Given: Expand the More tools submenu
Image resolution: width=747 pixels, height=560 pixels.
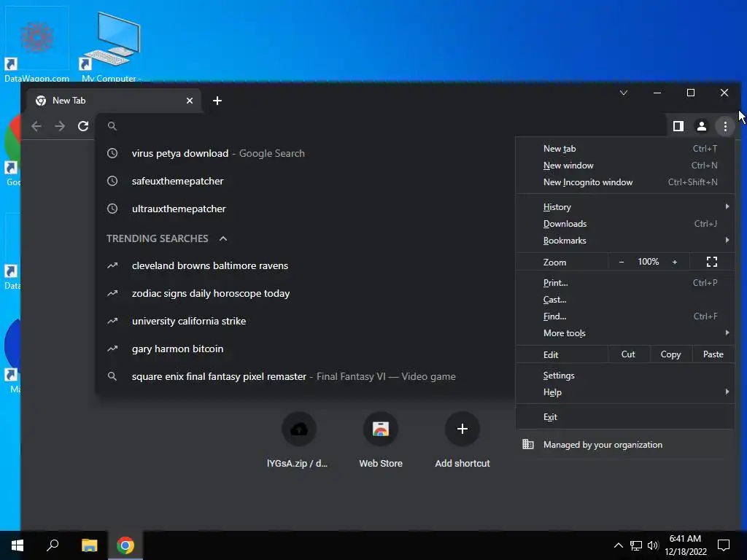Looking at the screenshot, I should [x=625, y=332].
